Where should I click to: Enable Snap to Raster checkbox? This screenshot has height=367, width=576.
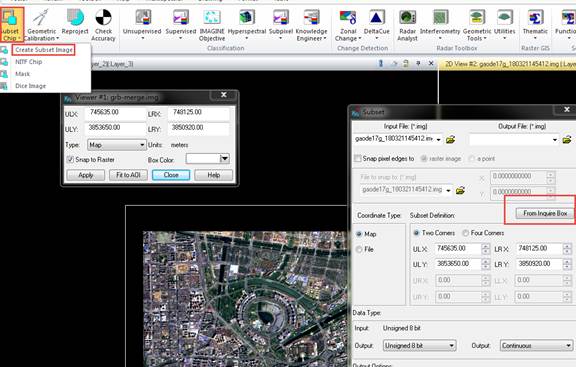pos(70,159)
